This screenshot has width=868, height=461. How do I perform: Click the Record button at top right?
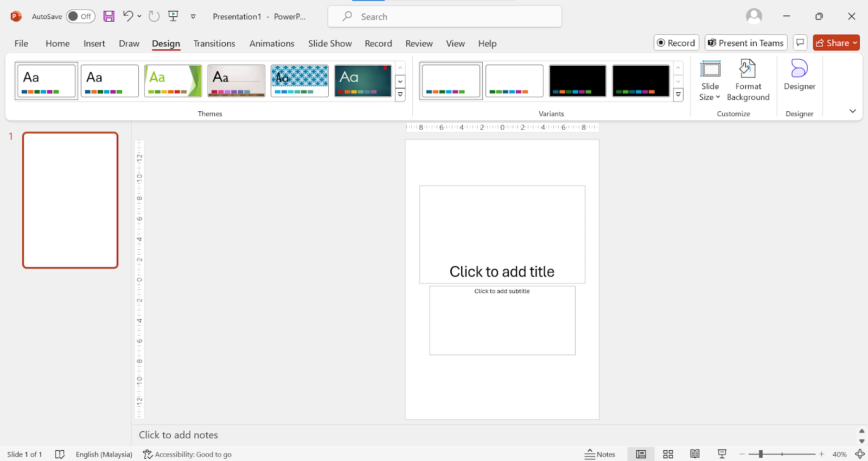[x=676, y=43]
